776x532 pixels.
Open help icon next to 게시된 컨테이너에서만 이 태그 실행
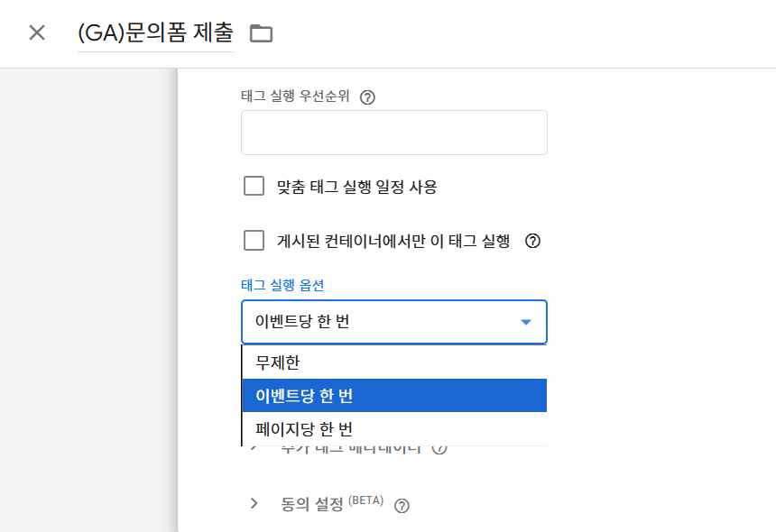pyautogui.click(x=532, y=241)
